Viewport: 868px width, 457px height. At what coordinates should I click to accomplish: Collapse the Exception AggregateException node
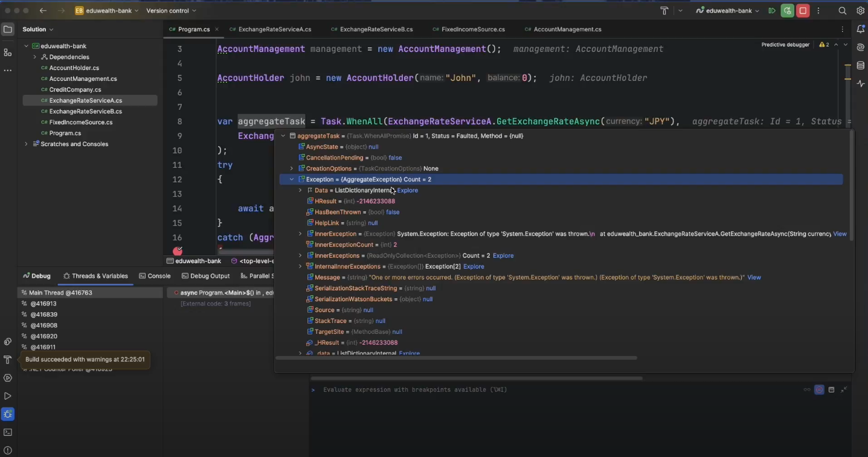pos(292,179)
